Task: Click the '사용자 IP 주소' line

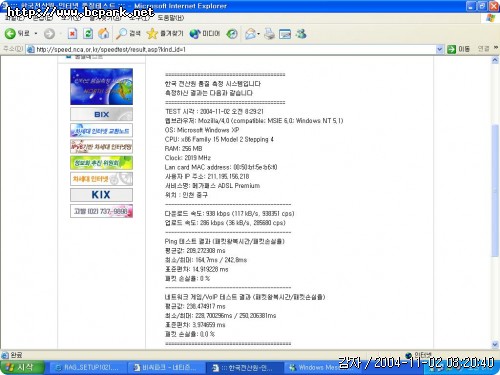Action: [x=207, y=176]
